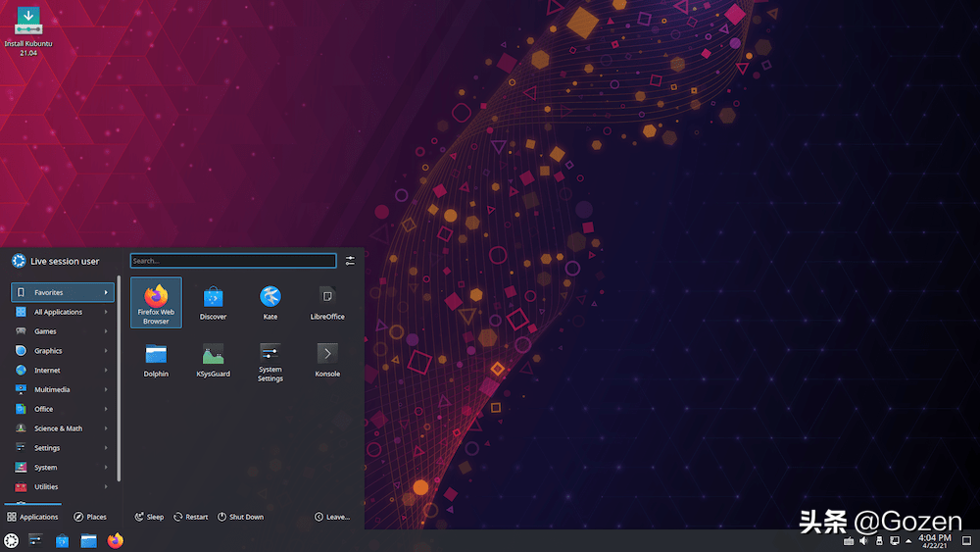Expand Internet submenu arrow
The width and height of the screenshot is (980, 552).
106,370
